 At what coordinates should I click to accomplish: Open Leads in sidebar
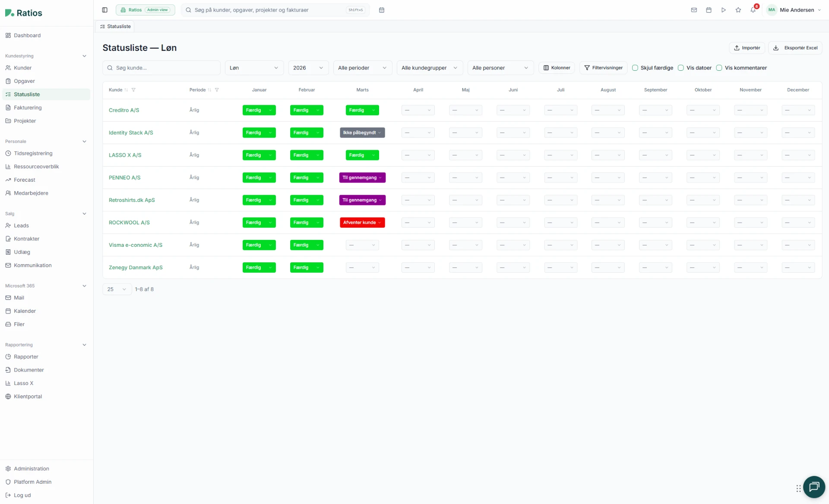[x=46, y=226]
